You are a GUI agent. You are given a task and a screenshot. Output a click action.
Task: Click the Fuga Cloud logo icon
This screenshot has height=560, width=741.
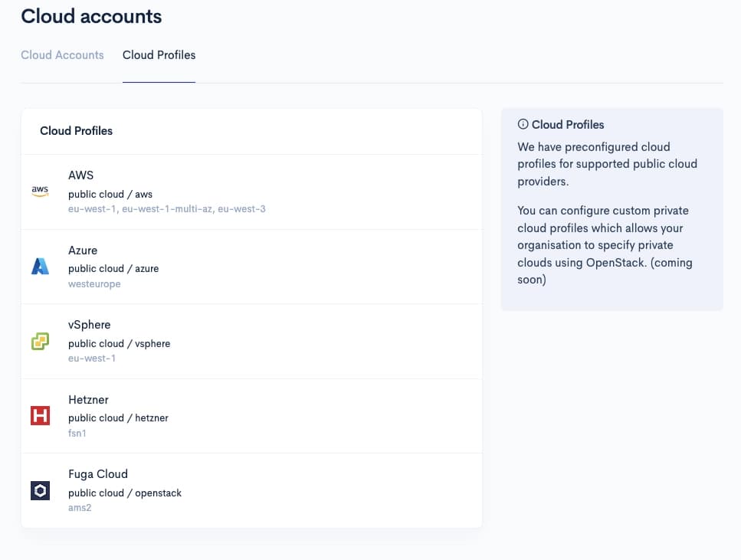point(40,491)
